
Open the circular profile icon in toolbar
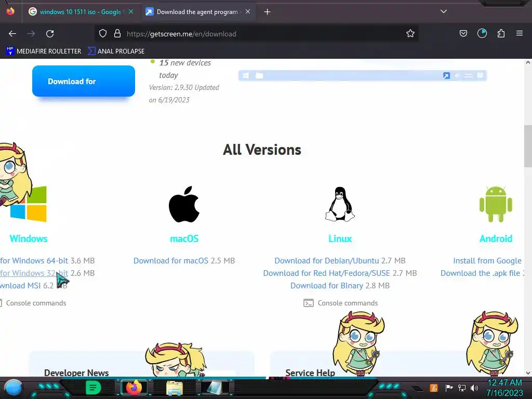482,34
